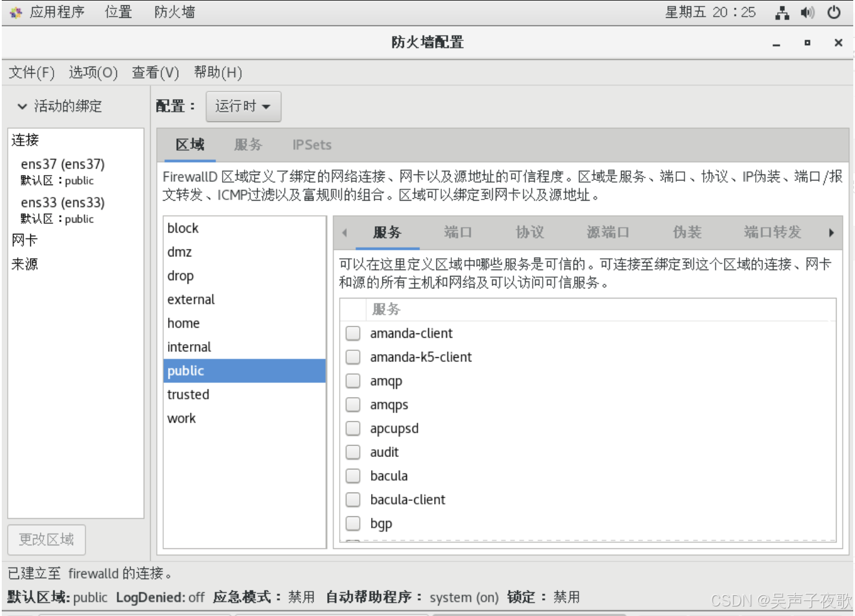Screen dimensions: 855x616
Task: Click the bacula-client service name
Action: tap(408, 500)
